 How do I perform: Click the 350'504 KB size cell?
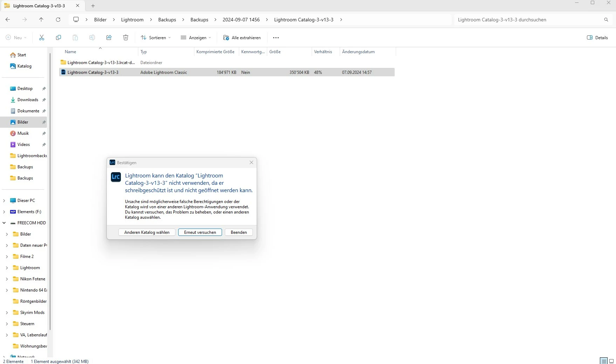coord(299,72)
